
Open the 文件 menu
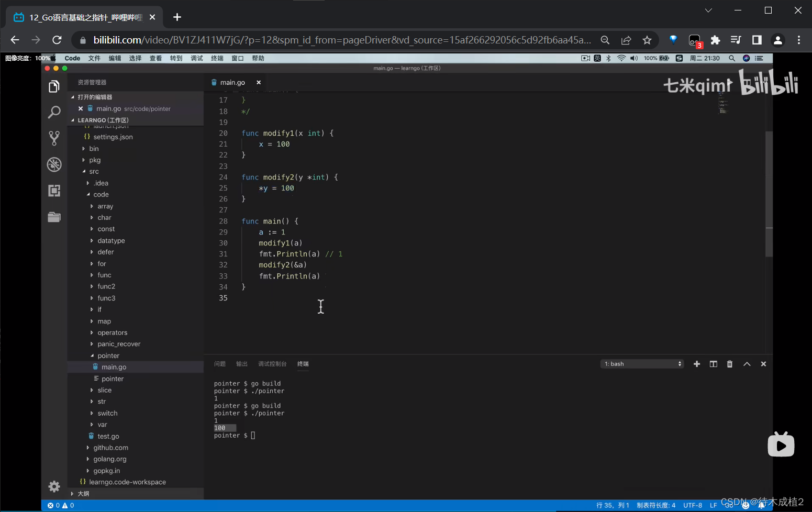tap(94, 58)
